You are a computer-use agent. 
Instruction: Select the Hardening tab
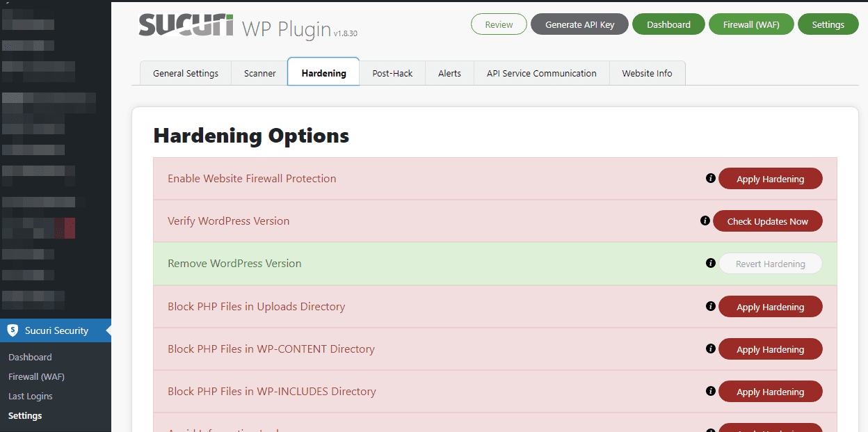click(x=323, y=72)
